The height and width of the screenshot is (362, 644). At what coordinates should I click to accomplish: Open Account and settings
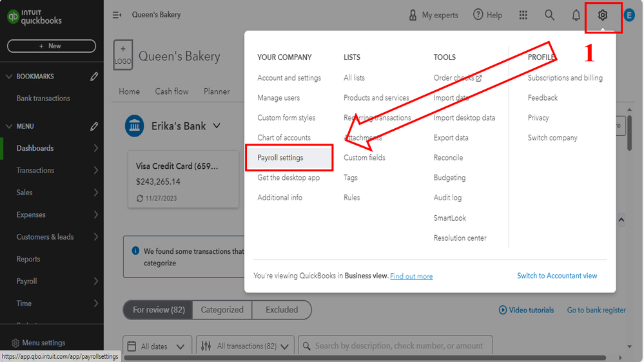click(289, 77)
